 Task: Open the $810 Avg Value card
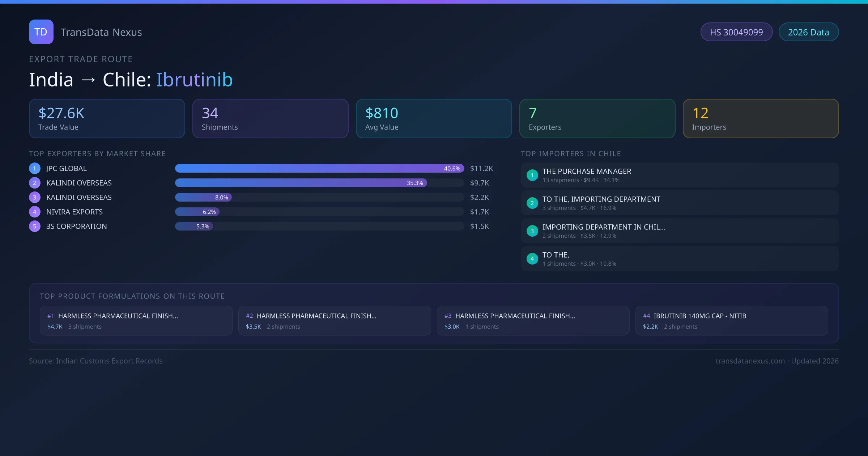(x=434, y=119)
